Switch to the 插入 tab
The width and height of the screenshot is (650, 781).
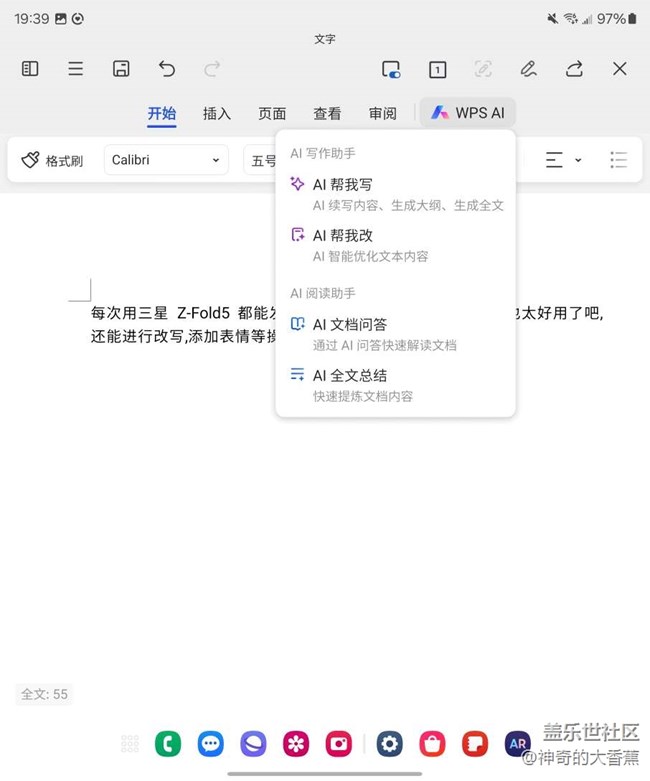click(217, 113)
